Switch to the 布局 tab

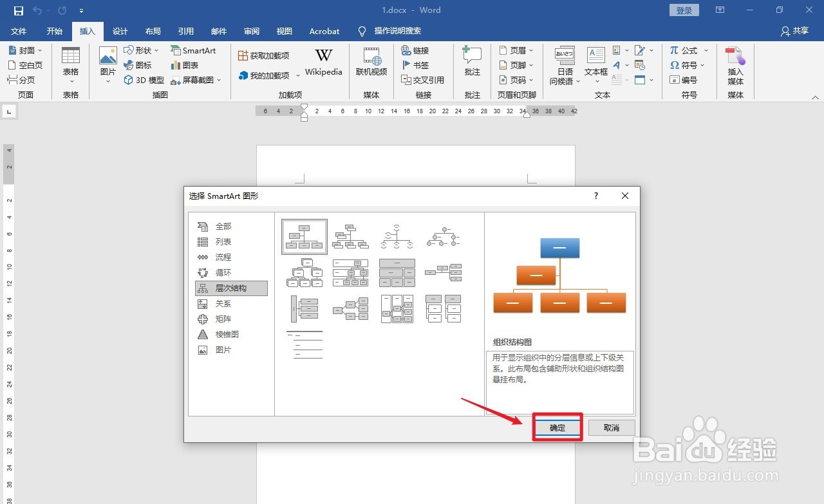(153, 31)
